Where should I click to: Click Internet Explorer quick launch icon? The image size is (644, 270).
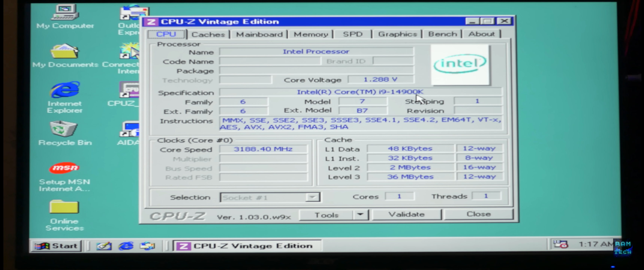click(x=126, y=246)
